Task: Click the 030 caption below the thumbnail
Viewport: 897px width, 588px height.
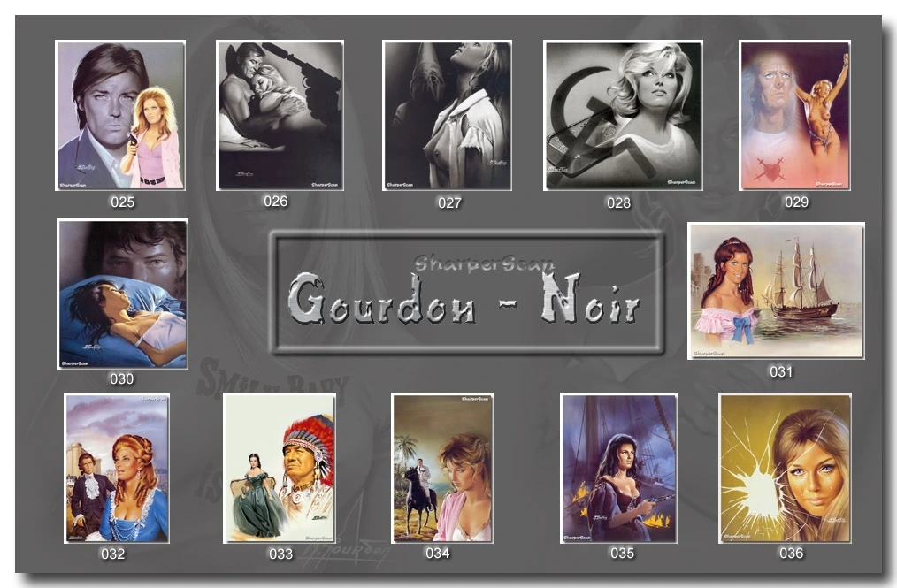Action: coord(121,378)
